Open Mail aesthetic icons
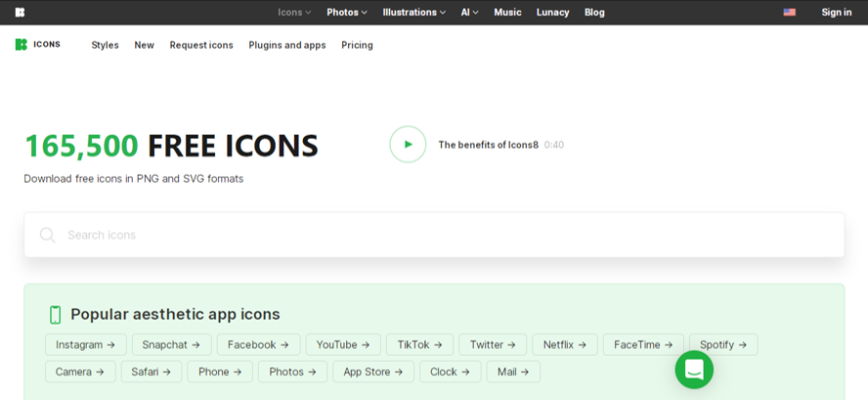 click(x=513, y=372)
